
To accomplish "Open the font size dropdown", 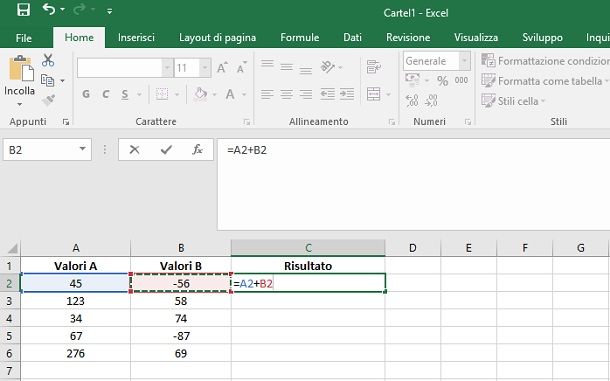I will tap(205, 68).
